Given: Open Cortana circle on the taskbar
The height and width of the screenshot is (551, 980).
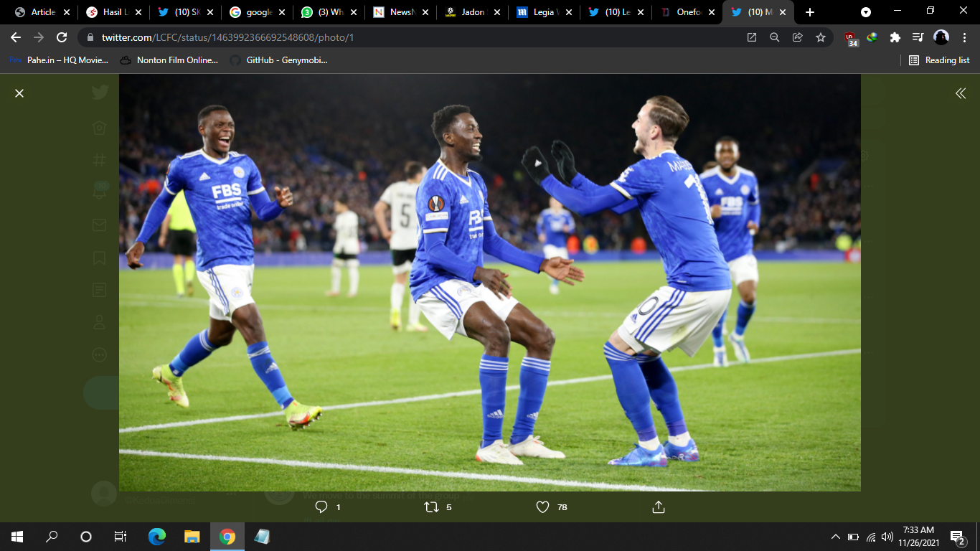Looking at the screenshot, I should [86, 537].
